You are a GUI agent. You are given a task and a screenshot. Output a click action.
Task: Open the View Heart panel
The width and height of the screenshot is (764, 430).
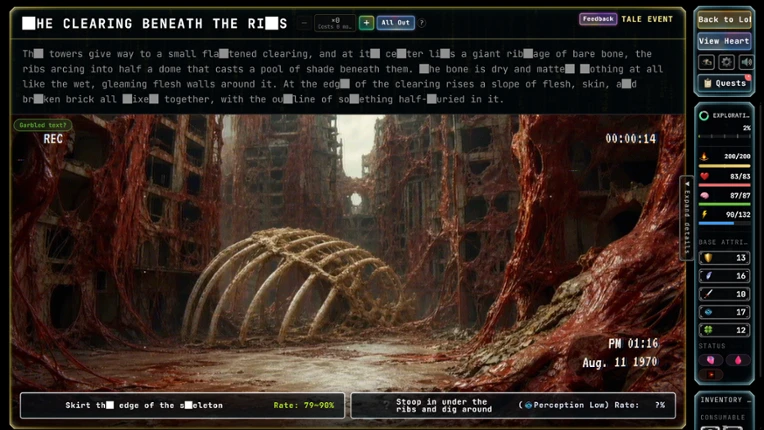point(724,41)
